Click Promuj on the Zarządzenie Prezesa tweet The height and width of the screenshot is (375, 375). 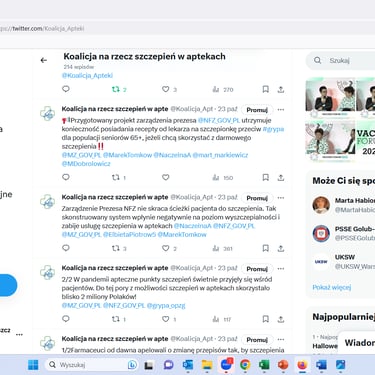(257, 198)
